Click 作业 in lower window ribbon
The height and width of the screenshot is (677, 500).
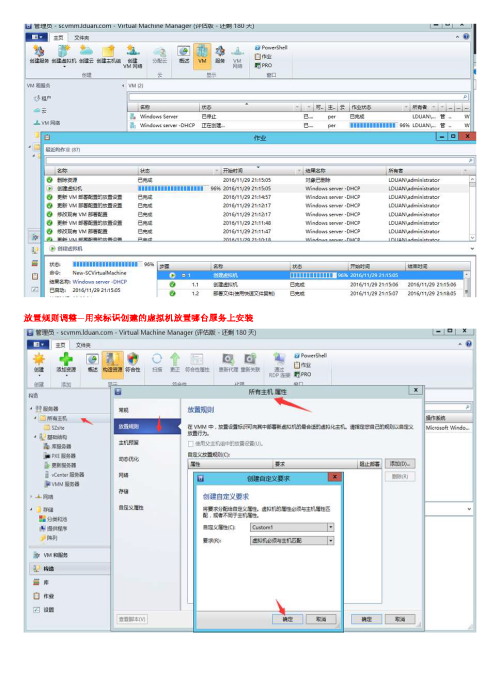click(x=303, y=365)
